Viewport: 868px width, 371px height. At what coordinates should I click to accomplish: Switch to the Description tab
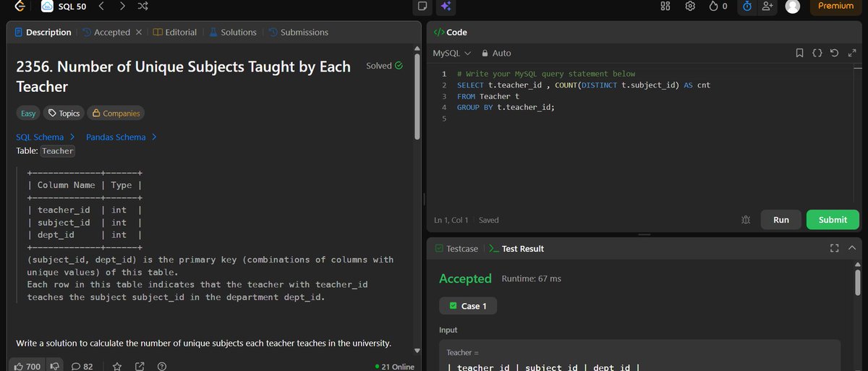click(x=42, y=33)
